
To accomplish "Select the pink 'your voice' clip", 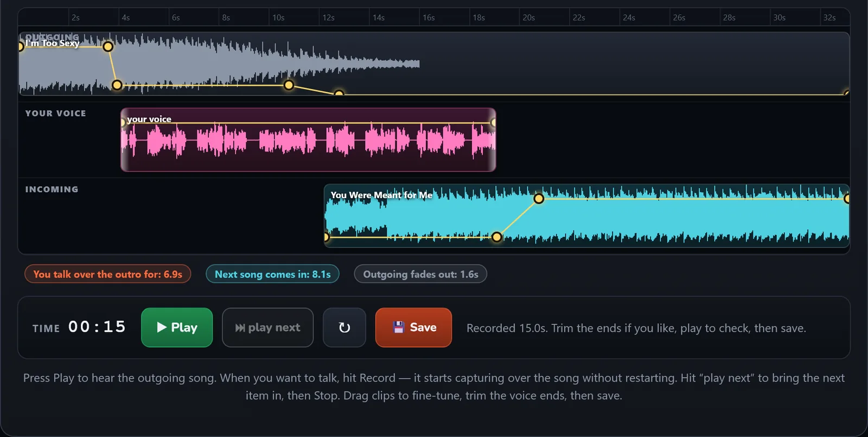I will coord(308,140).
